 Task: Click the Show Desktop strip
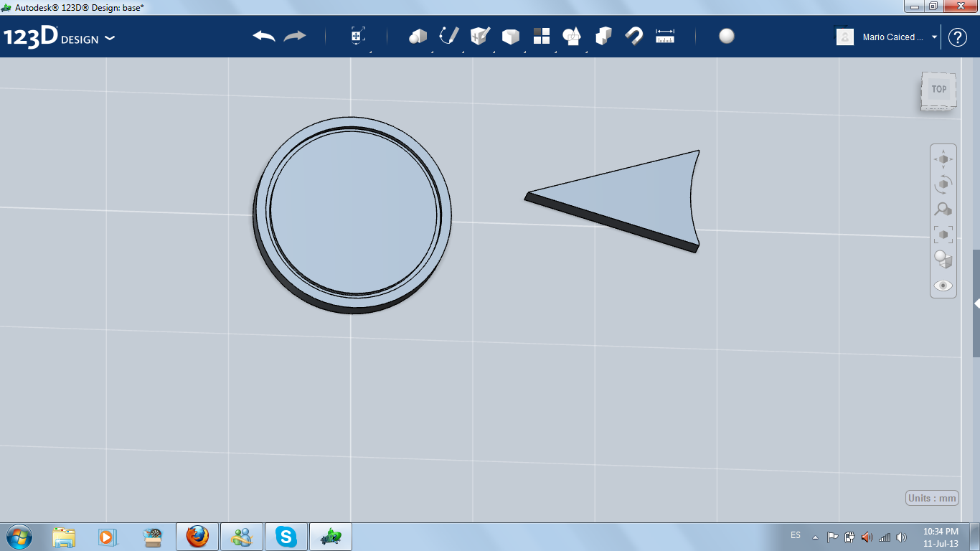coord(975,537)
